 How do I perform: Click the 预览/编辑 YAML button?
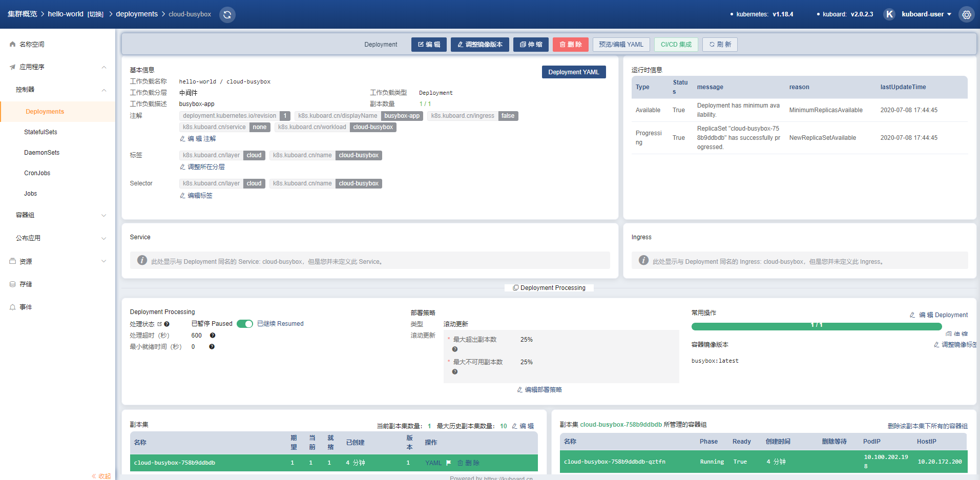click(x=621, y=45)
